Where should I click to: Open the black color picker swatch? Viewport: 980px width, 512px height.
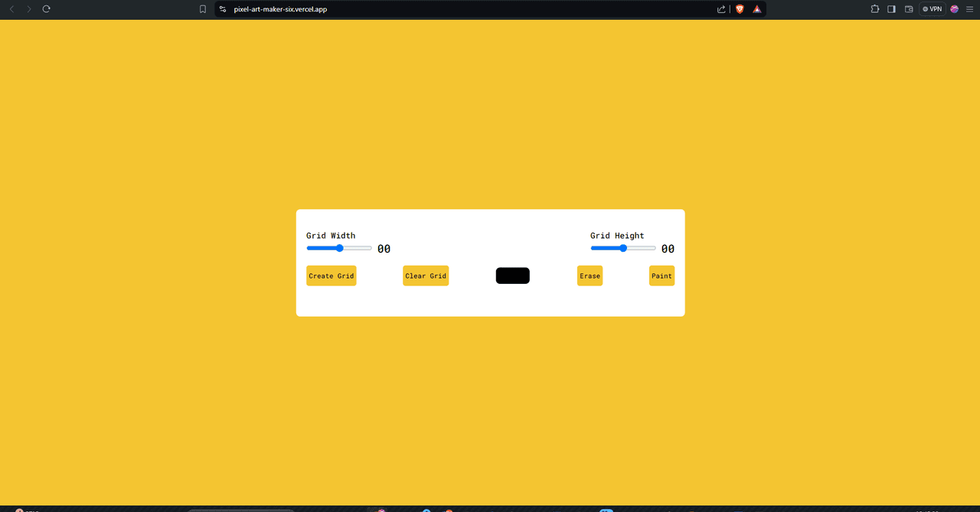point(512,276)
